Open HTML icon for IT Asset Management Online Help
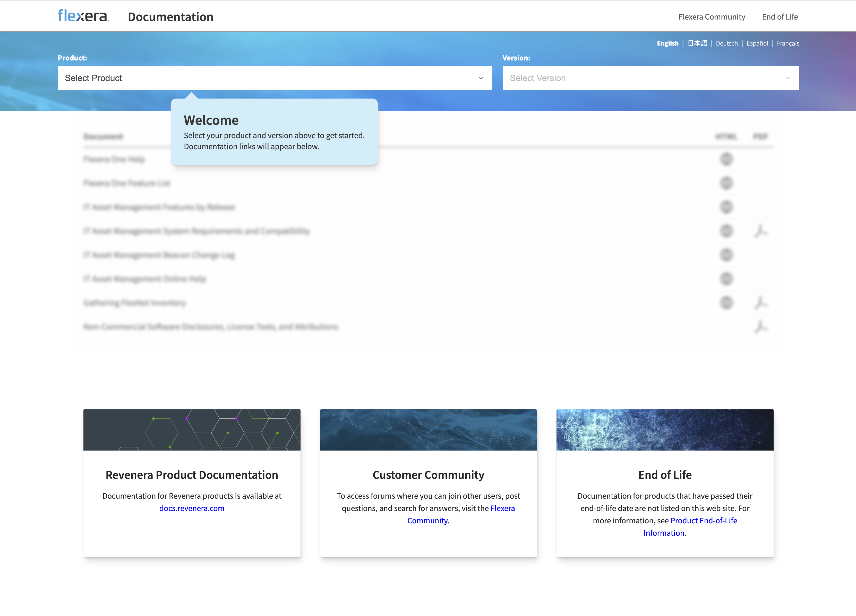This screenshot has height=616, width=856. (x=726, y=279)
